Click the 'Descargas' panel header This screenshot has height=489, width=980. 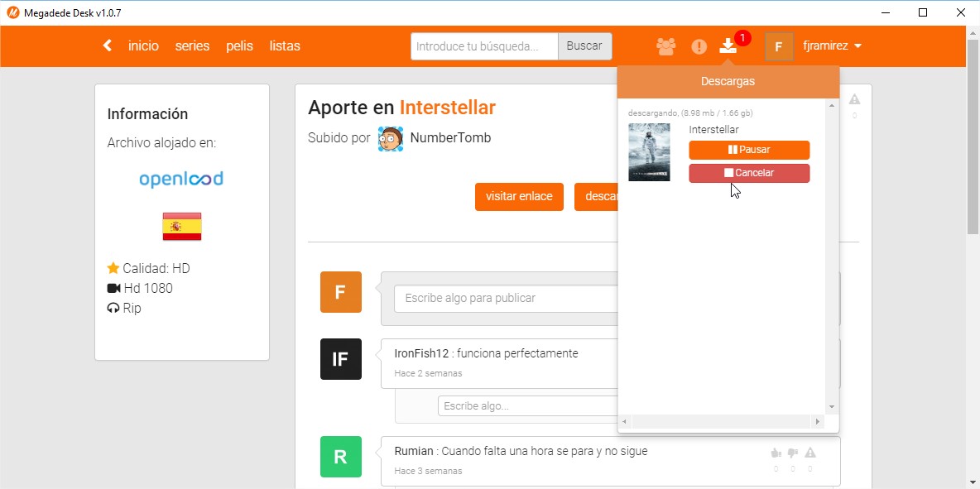click(728, 82)
